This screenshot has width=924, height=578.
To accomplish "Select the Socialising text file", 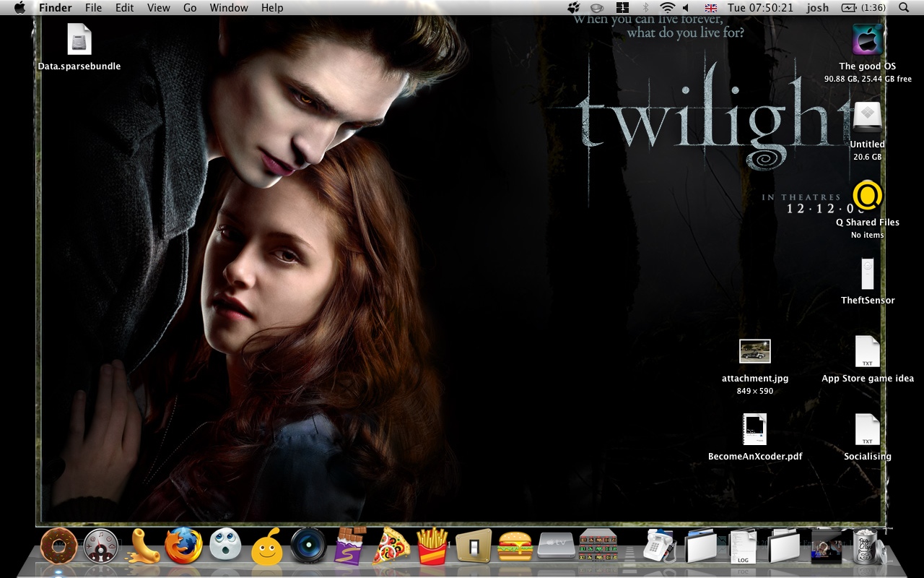I will 868,429.
